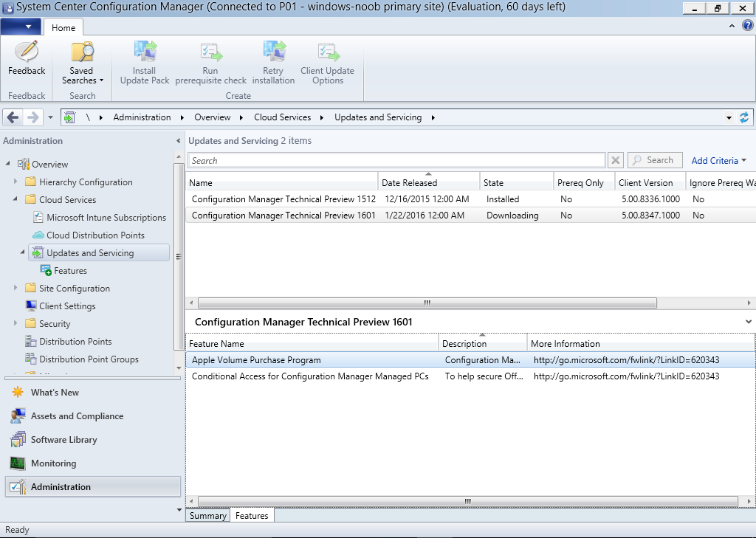Sort by Date Released column

(x=429, y=183)
